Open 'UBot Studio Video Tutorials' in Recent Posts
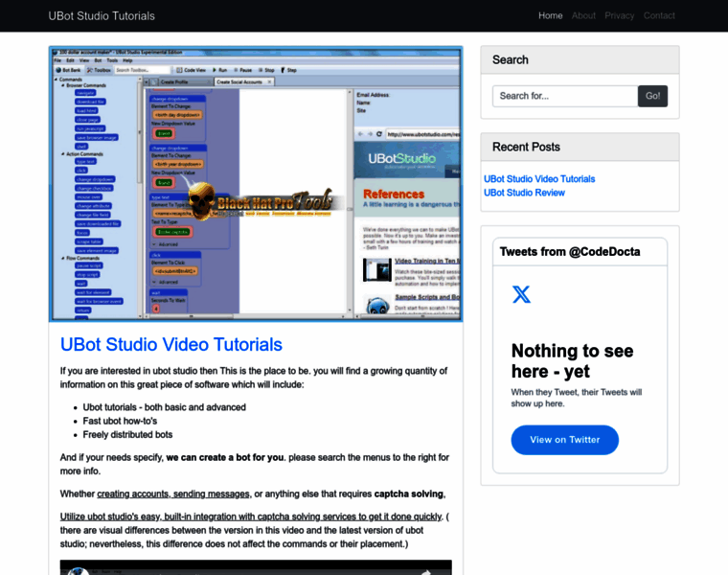728x575 pixels. (x=539, y=179)
